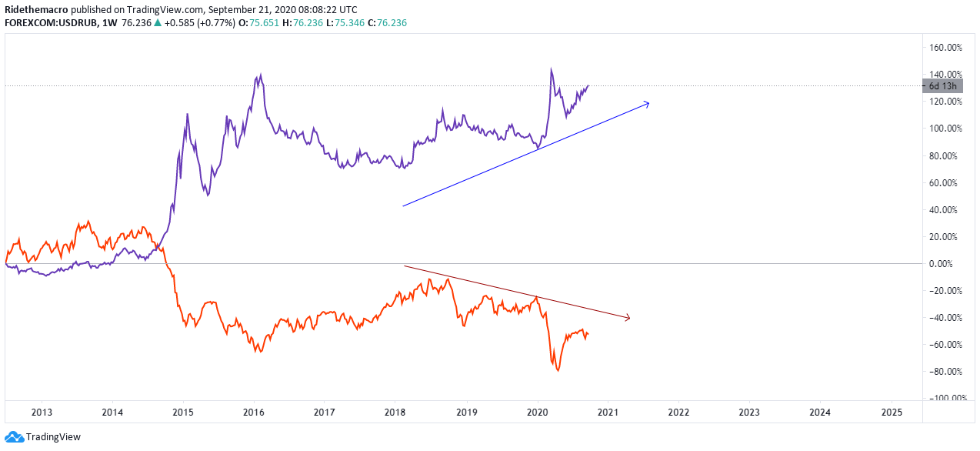Click the 2016 year marker on time axis
Screen dimensions: 980x451
(x=253, y=412)
